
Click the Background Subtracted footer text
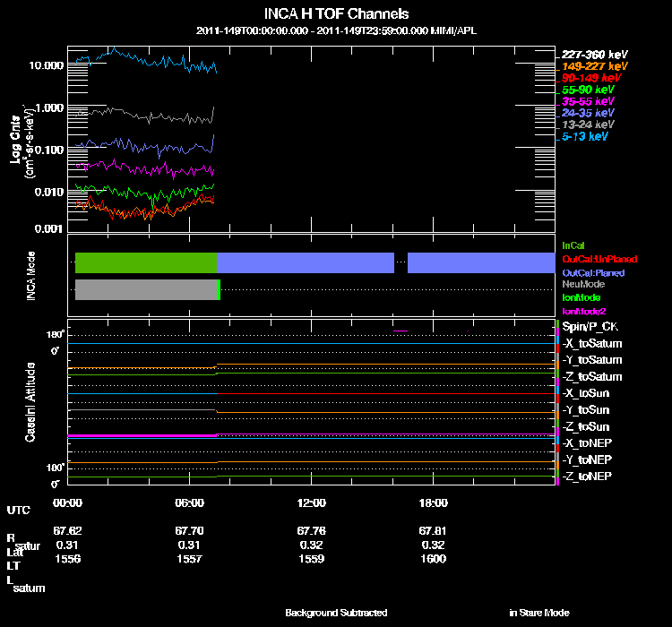pos(336,613)
